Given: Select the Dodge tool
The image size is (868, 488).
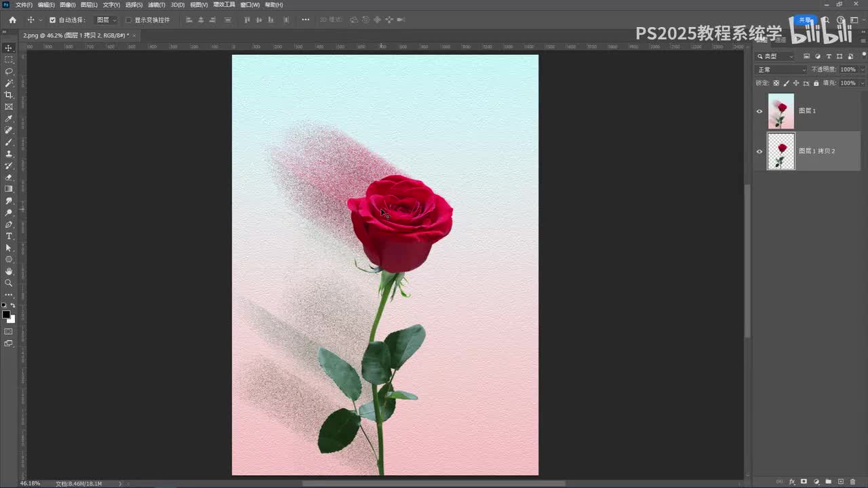Looking at the screenshot, I should (x=9, y=213).
